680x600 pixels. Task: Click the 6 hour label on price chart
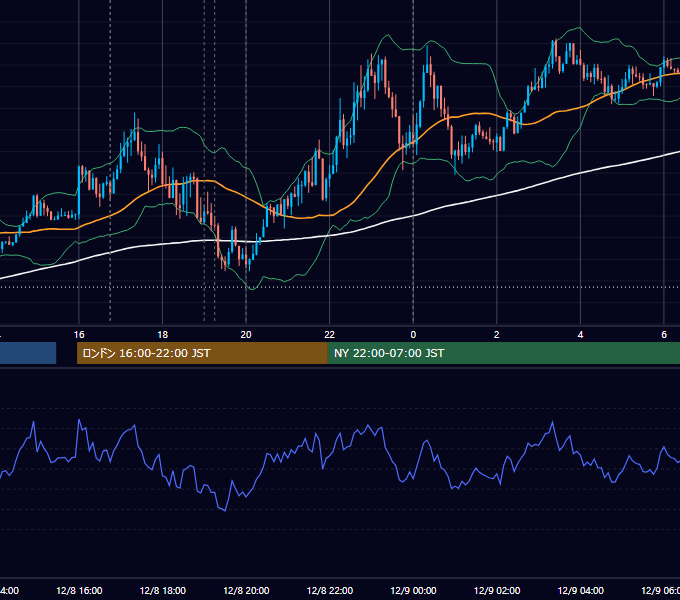coord(664,335)
